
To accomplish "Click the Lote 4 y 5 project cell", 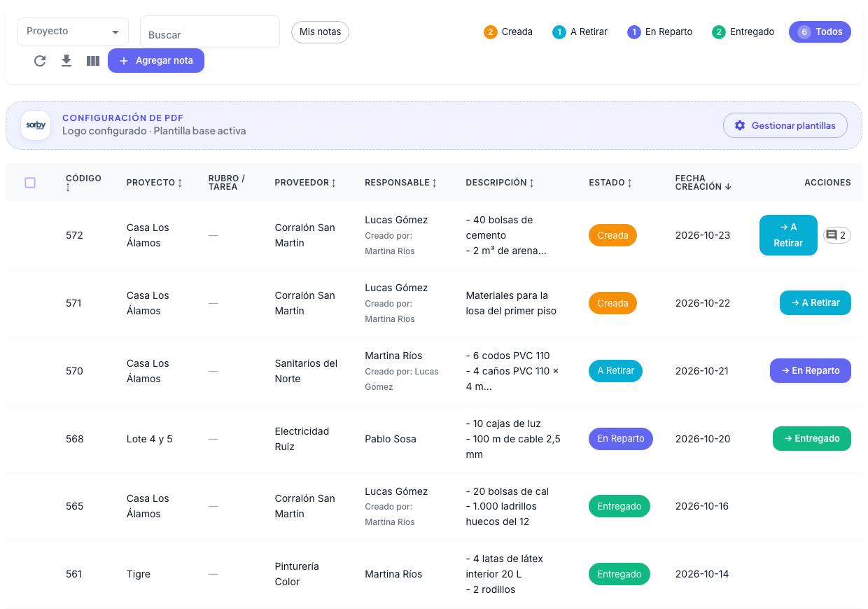I will point(149,439).
